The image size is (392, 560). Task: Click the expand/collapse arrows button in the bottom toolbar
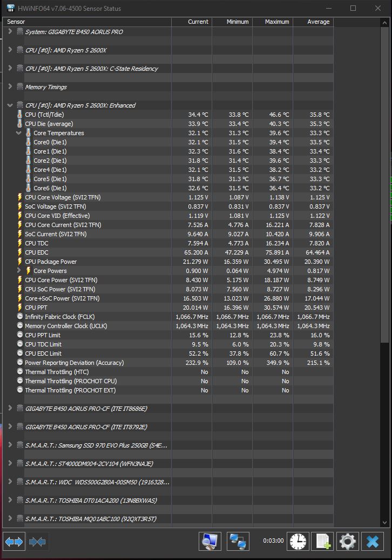pyautogui.click(x=14, y=542)
